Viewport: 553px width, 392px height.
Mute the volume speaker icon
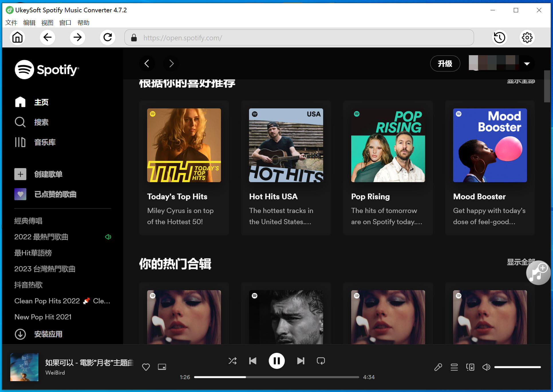(x=486, y=367)
